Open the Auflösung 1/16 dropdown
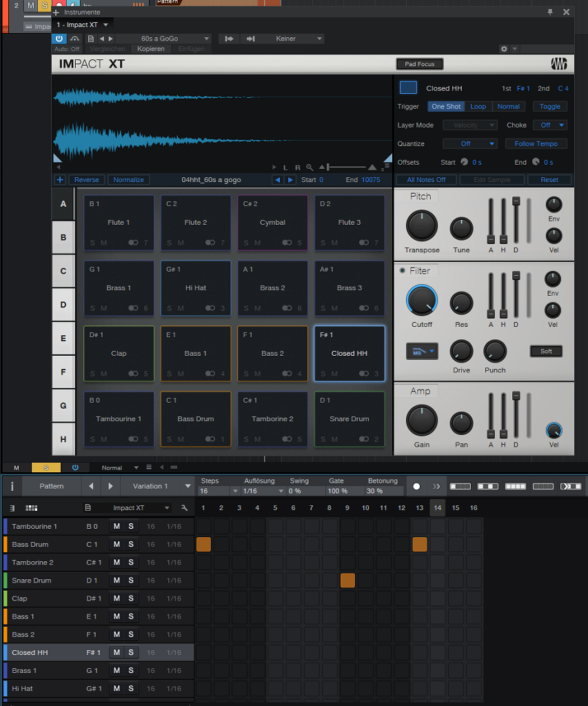The height and width of the screenshot is (706, 588). pos(281,491)
